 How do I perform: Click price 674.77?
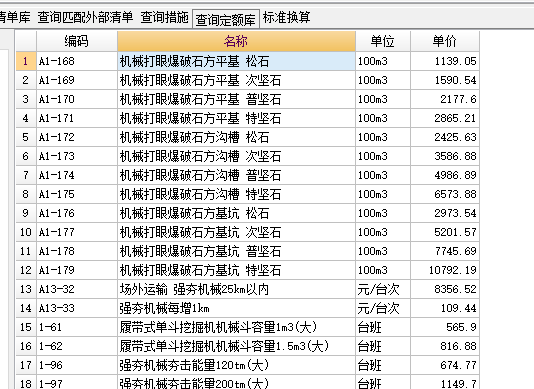click(x=445, y=365)
